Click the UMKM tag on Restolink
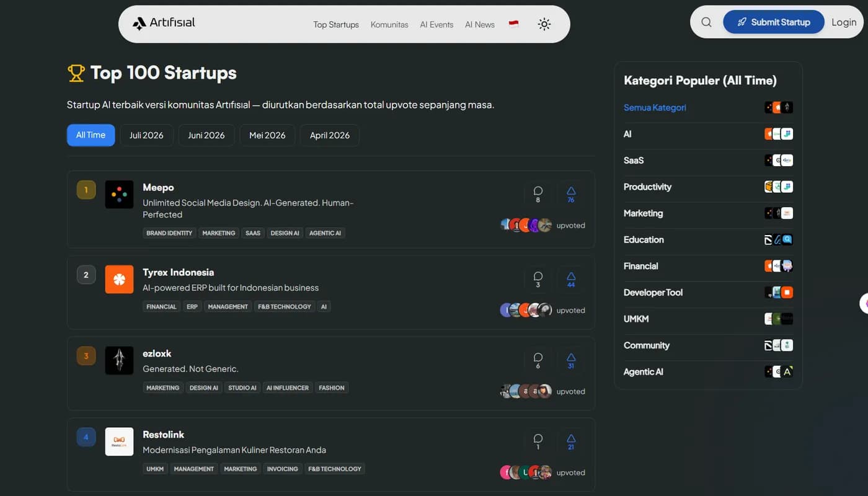Screen dimensions: 868x496 pyautogui.click(x=155, y=469)
